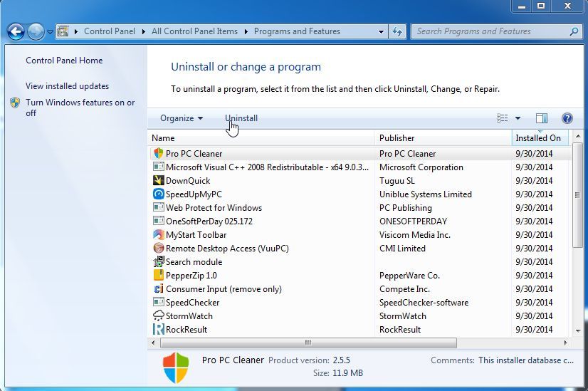The width and height of the screenshot is (588, 391).
Task: Click the search magnifier icon
Action: pyautogui.click(x=574, y=31)
